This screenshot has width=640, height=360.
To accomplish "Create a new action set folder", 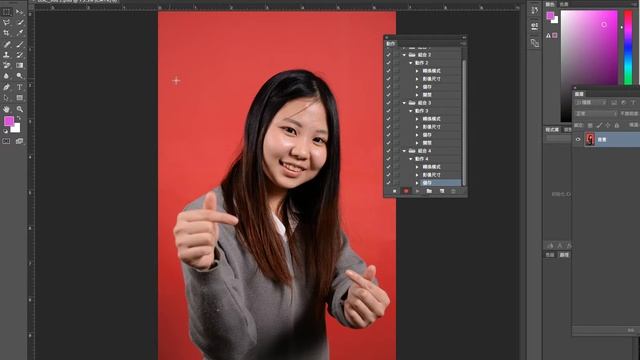I will 429,191.
